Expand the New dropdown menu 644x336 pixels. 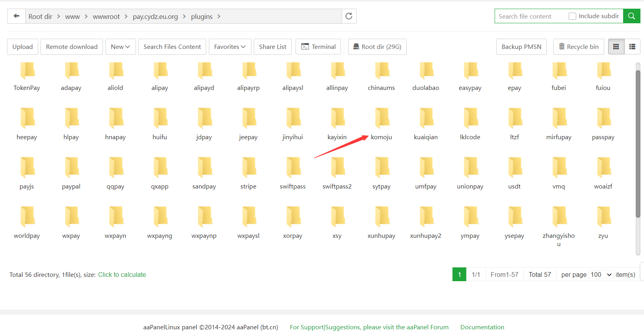click(x=121, y=47)
